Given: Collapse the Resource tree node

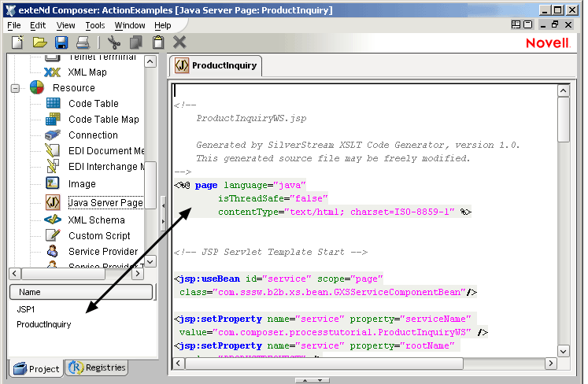Looking at the screenshot, I should [x=15, y=88].
